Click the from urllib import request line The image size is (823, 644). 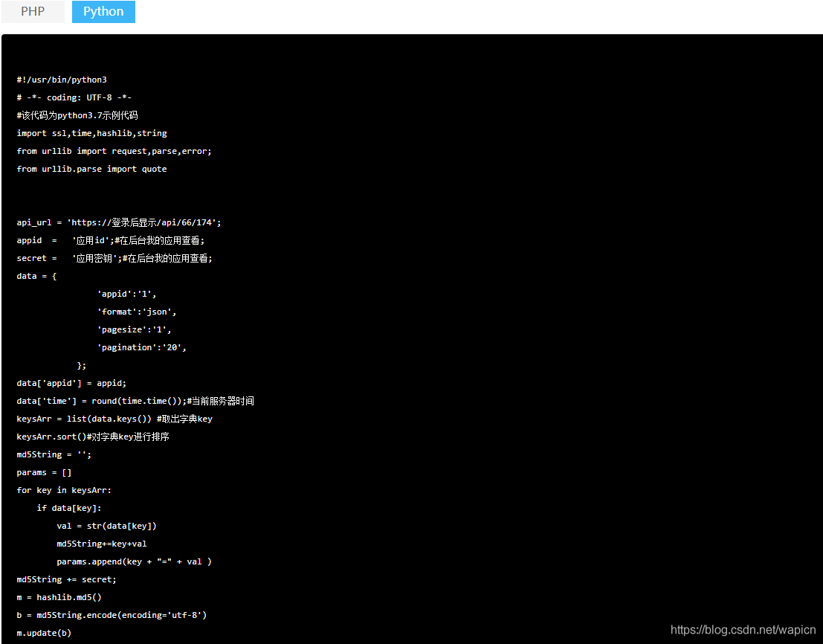pyautogui.click(x=114, y=151)
